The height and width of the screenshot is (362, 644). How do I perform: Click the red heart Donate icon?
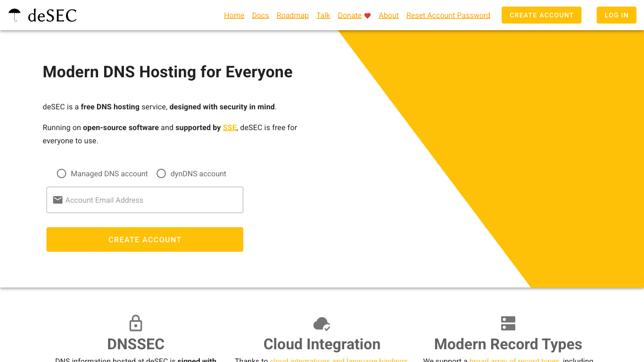(368, 16)
